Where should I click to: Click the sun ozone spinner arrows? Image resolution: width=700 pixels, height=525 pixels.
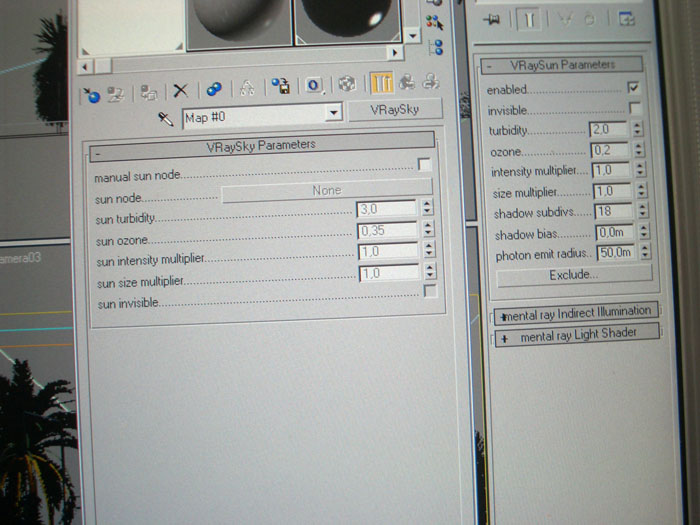428,228
